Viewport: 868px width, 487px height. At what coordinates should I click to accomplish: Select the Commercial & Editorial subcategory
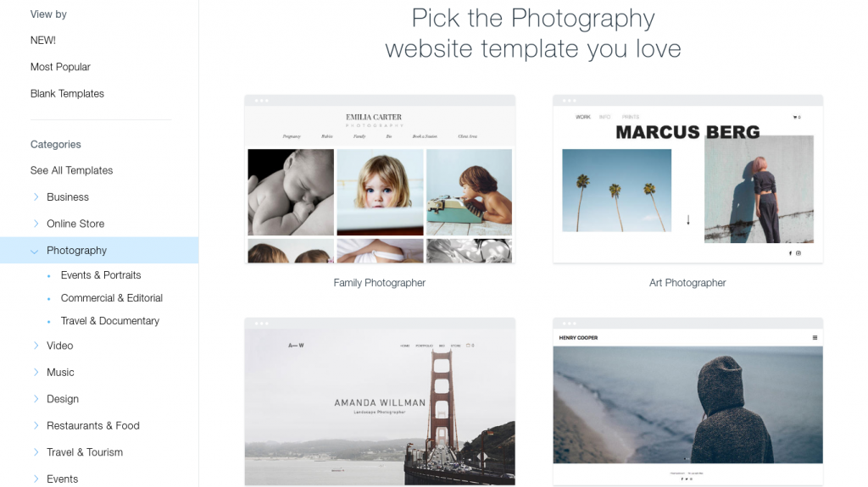tap(112, 298)
